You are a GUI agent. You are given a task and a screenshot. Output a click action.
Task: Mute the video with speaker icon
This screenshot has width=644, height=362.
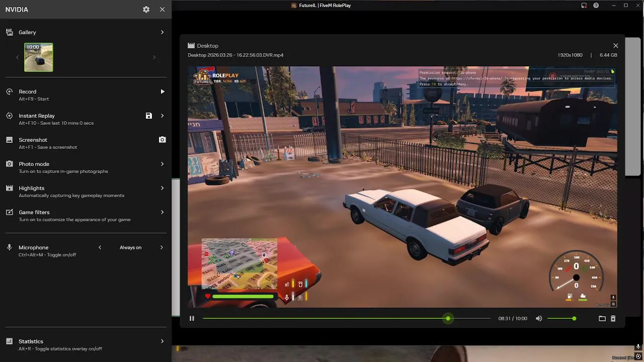click(539, 318)
